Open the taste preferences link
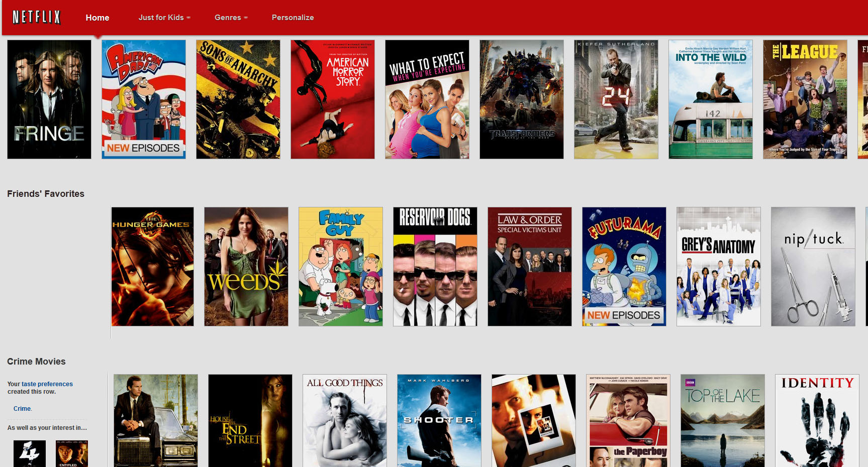Viewport: 868px width, 467px height. [x=47, y=384]
